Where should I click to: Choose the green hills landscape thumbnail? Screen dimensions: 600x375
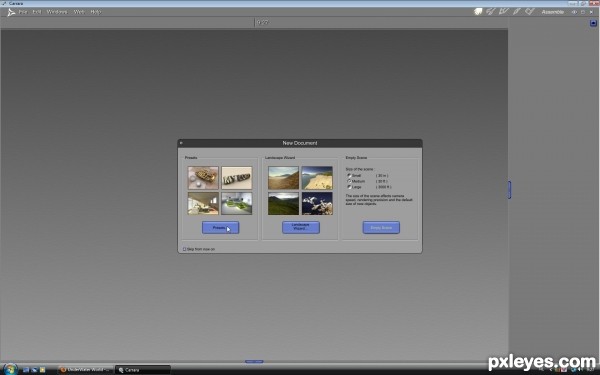pyautogui.click(x=284, y=203)
